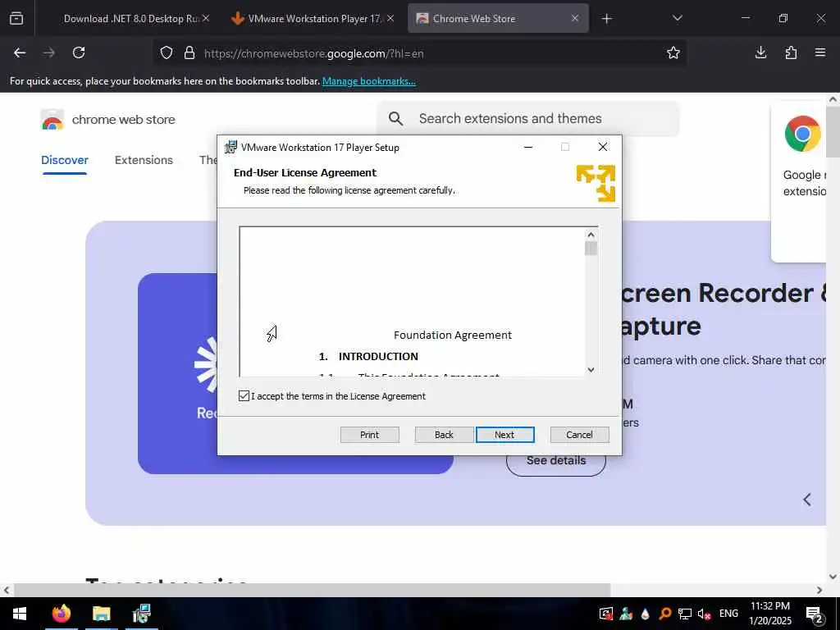Open the notification center icon
840x630 pixels.
[815, 614]
